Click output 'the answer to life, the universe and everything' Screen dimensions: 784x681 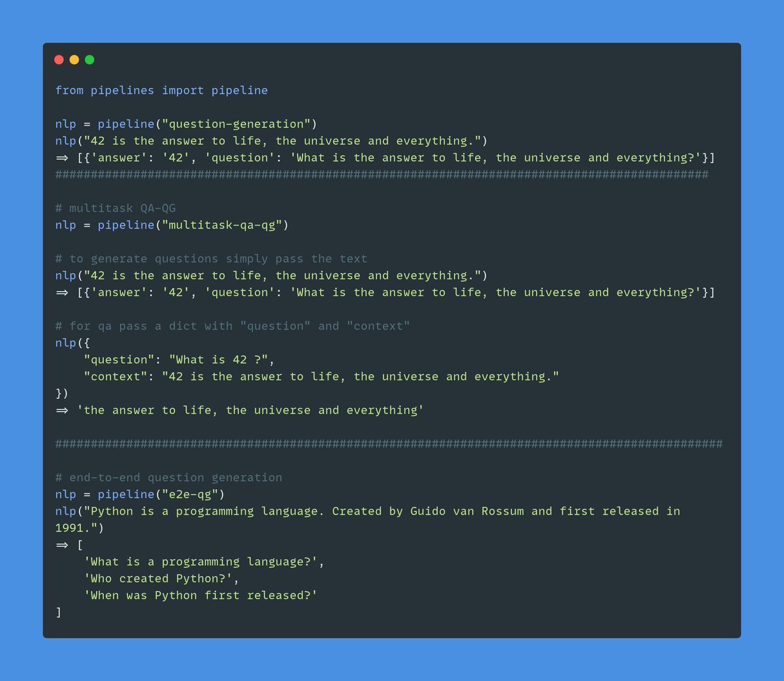[250, 410]
